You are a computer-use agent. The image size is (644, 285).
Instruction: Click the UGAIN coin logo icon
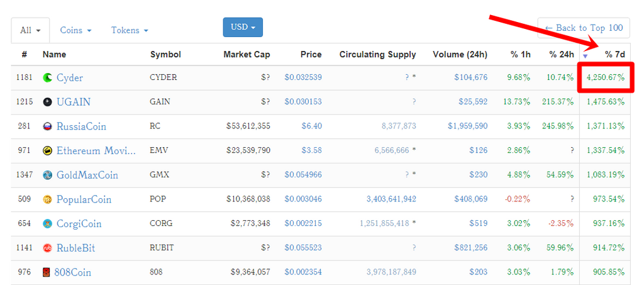47,102
